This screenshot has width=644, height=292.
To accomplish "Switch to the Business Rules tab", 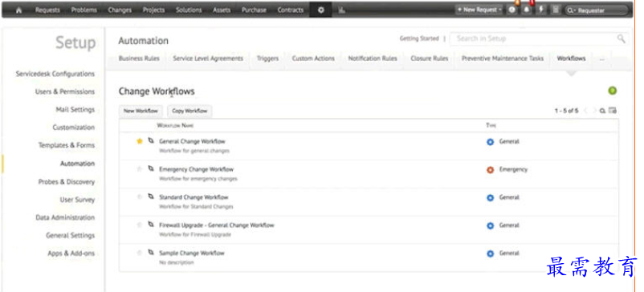I will [139, 59].
